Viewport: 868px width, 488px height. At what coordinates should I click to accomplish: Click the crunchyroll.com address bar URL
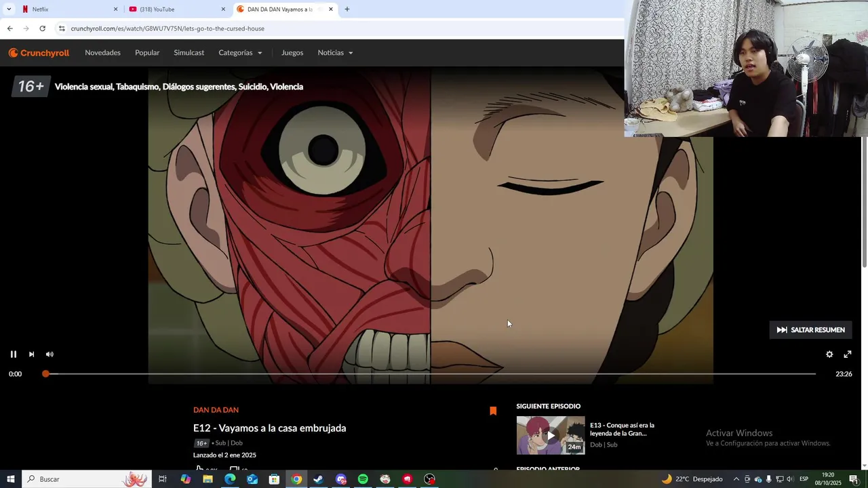(167, 28)
